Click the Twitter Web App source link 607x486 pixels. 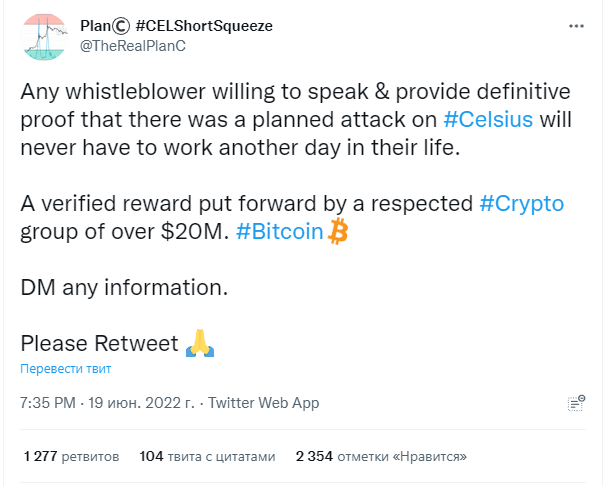point(264,403)
